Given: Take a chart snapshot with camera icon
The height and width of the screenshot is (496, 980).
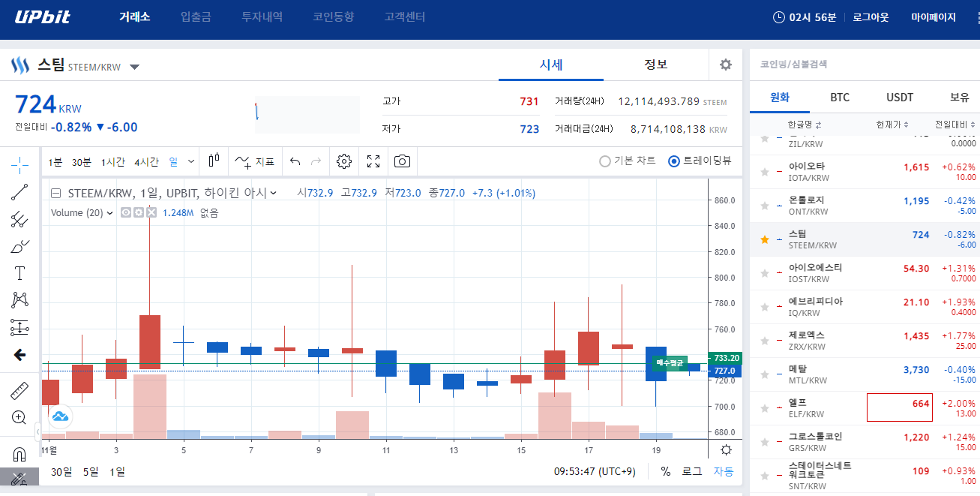Looking at the screenshot, I should 403,161.
